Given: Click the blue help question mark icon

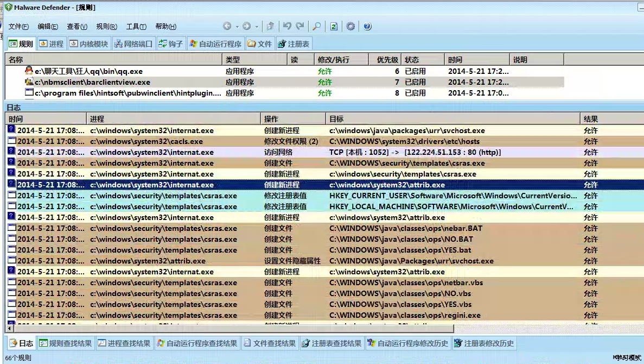Looking at the screenshot, I should (367, 27).
